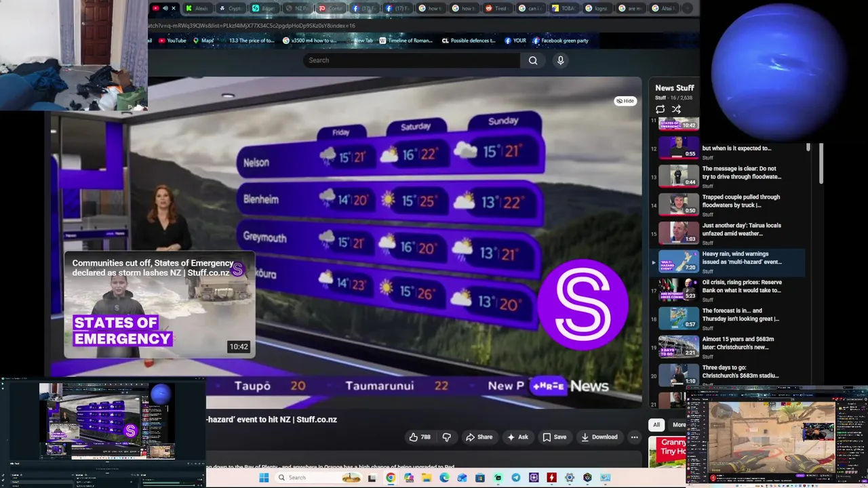Open Microsoft Store from taskbar
Image resolution: width=868 pixels, height=488 pixels.
click(479, 478)
